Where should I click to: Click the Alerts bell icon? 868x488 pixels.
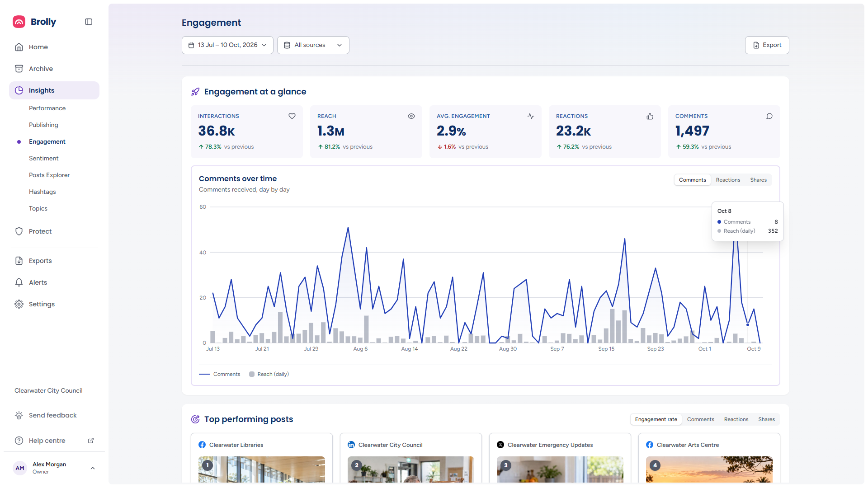pyautogui.click(x=19, y=282)
